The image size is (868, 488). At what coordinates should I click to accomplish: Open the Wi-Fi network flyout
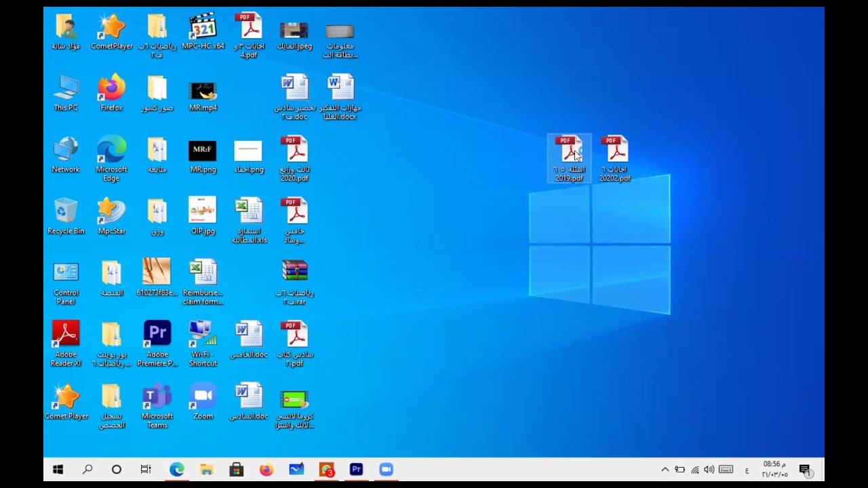(695, 470)
